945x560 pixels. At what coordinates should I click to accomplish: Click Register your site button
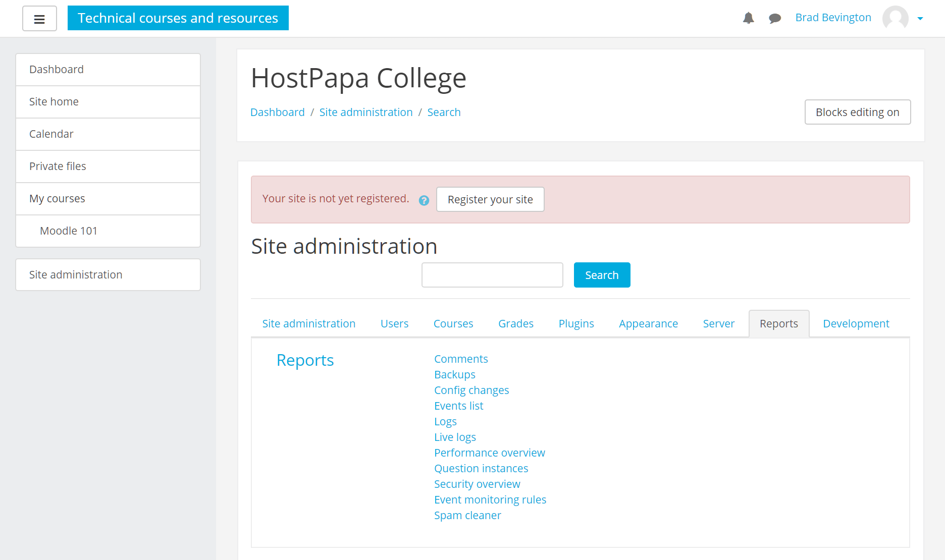pyautogui.click(x=490, y=199)
